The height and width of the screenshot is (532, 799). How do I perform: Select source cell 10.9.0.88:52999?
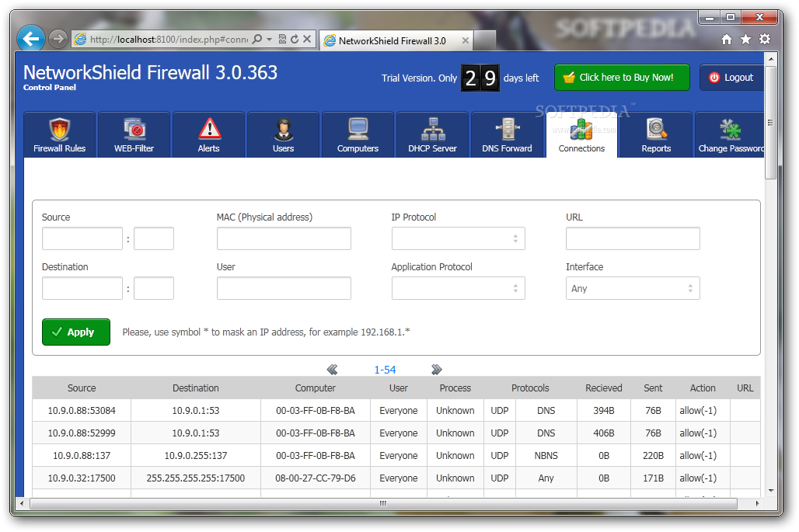[x=82, y=433]
